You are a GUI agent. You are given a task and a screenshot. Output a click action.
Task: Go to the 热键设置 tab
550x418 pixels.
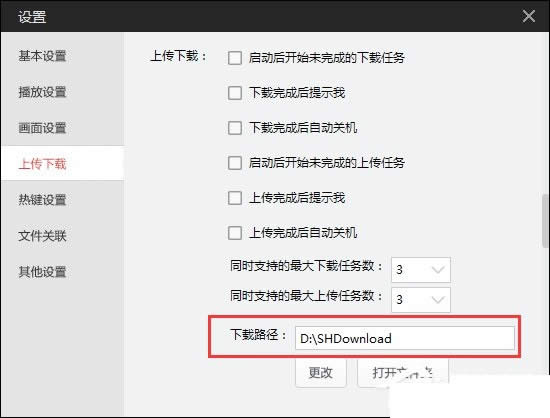42,200
